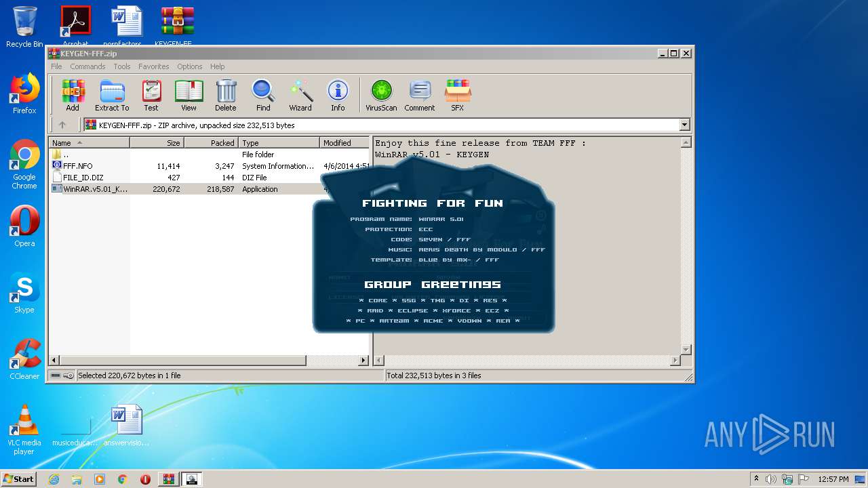Viewport: 868px width, 488px height.
Task: Select the parent folder '..' row
Action: pyautogui.click(x=210, y=155)
